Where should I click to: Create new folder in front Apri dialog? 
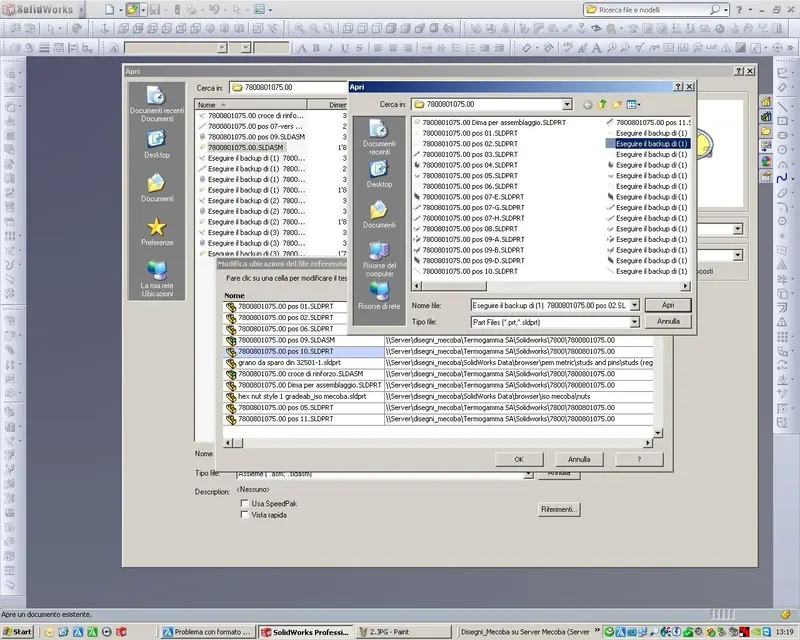coord(617,104)
